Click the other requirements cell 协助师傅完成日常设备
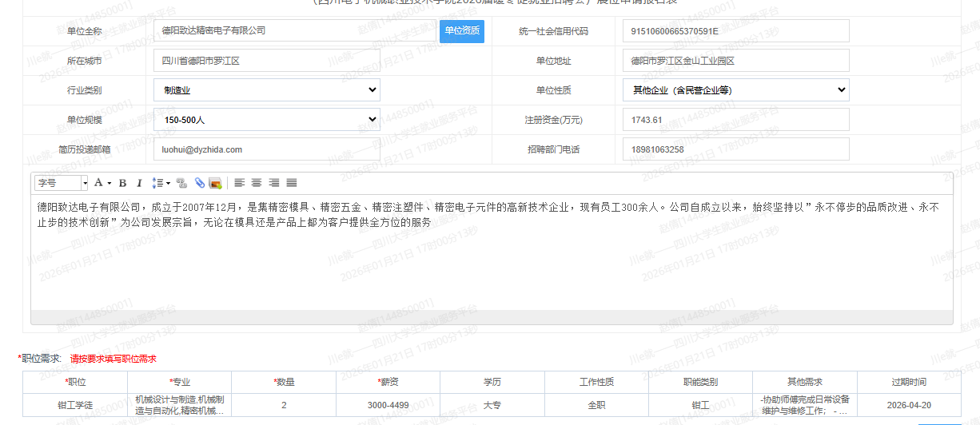Image resolution: width=980 pixels, height=425 pixels. click(x=805, y=405)
